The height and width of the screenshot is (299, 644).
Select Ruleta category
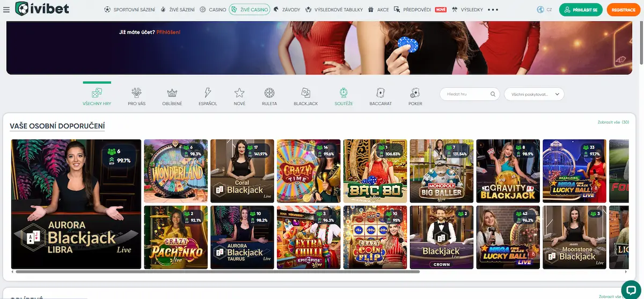pyautogui.click(x=269, y=96)
